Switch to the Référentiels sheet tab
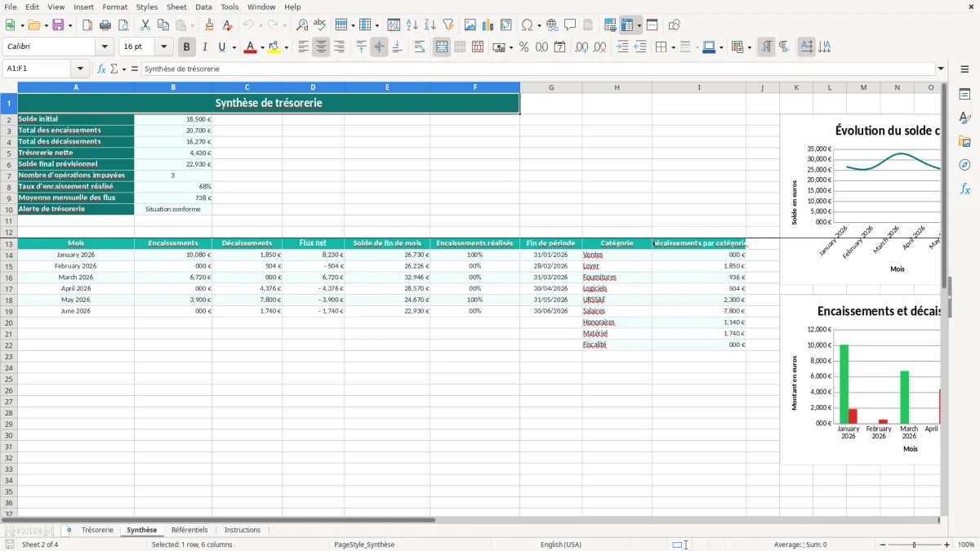 click(x=189, y=530)
